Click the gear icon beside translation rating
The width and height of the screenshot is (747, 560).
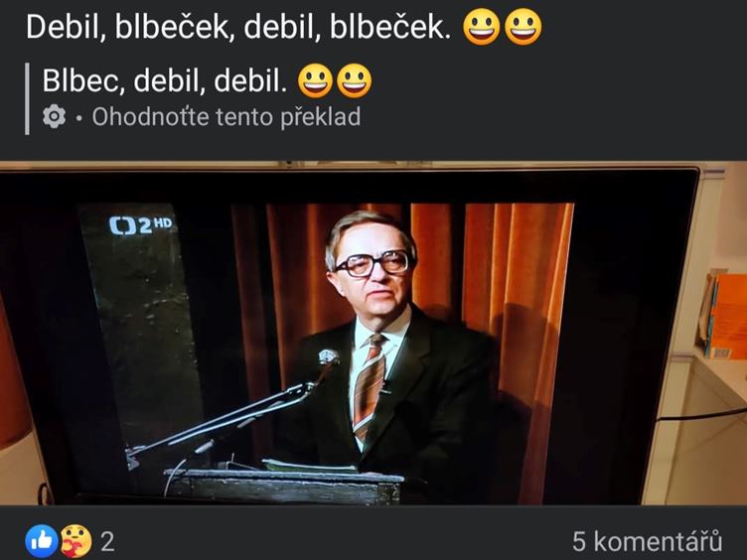tap(54, 116)
